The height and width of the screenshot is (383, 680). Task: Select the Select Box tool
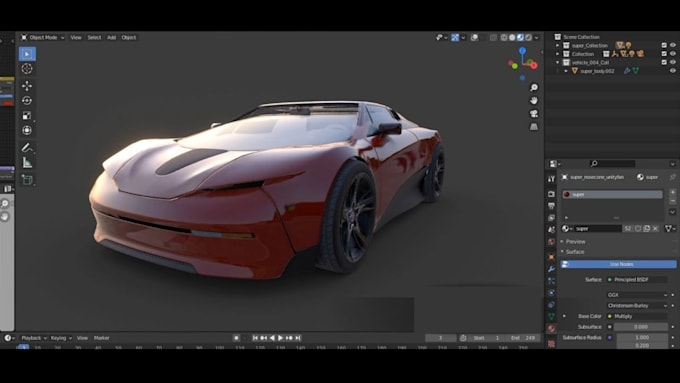click(x=27, y=54)
